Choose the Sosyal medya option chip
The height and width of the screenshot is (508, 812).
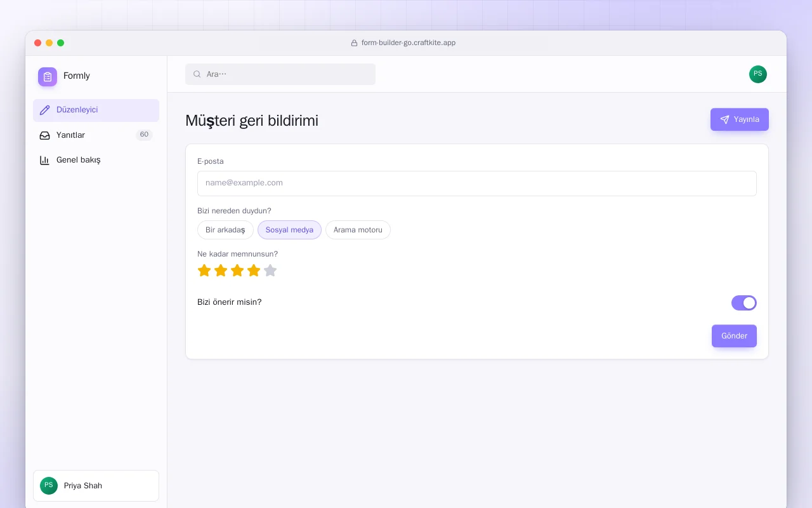point(289,230)
